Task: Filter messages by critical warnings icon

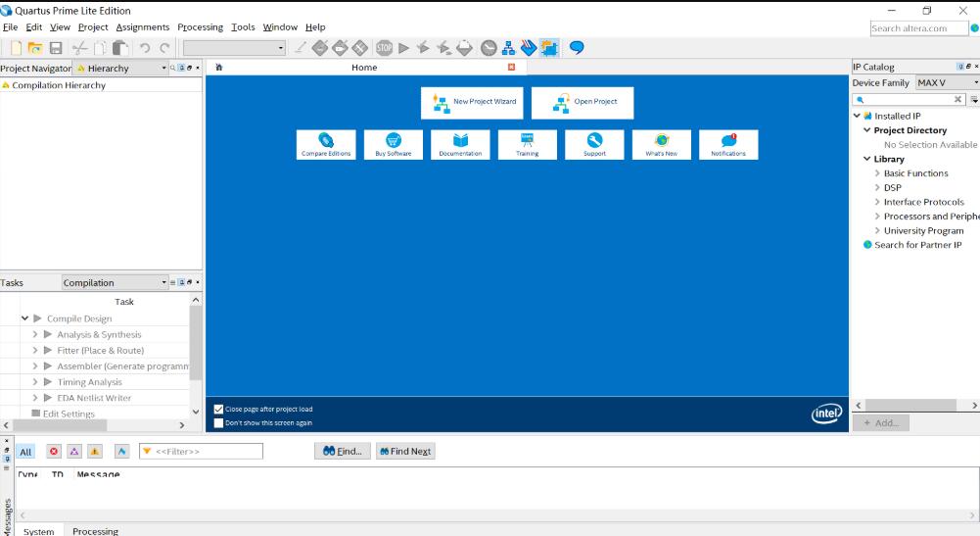Action: [x=74, y=451]
